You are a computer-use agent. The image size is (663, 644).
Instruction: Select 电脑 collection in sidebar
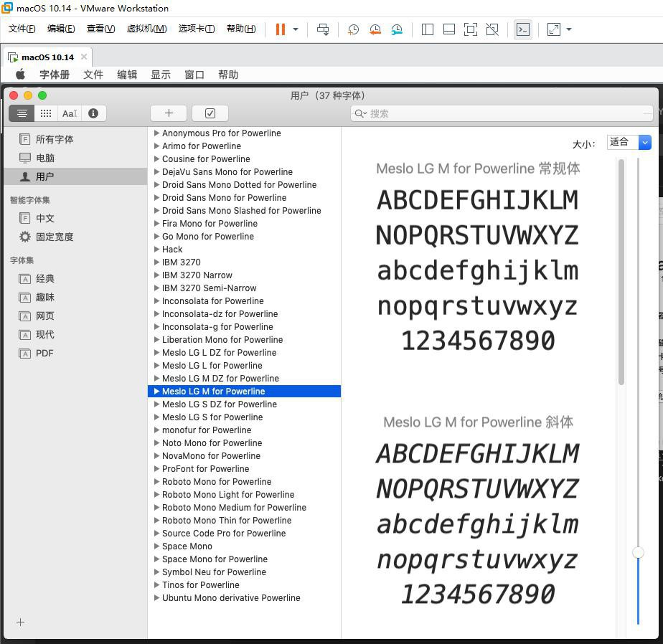point(75,158)
